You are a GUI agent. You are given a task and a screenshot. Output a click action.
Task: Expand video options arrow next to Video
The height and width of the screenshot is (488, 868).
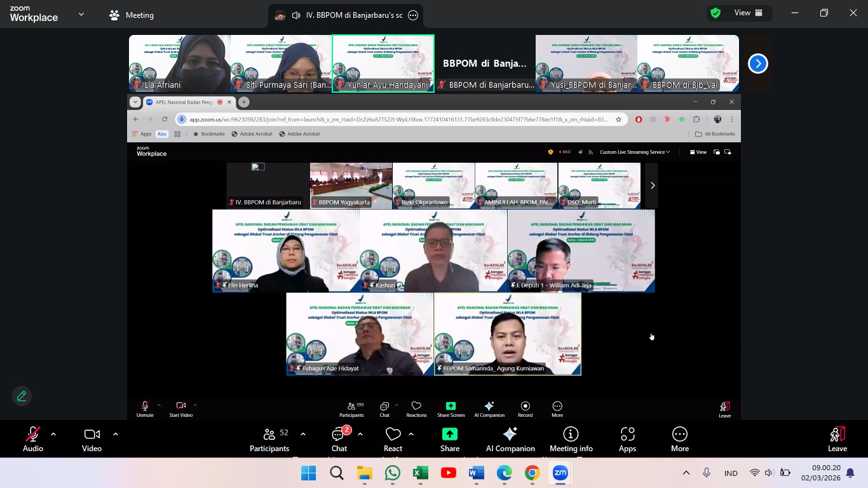click(116, 434)
